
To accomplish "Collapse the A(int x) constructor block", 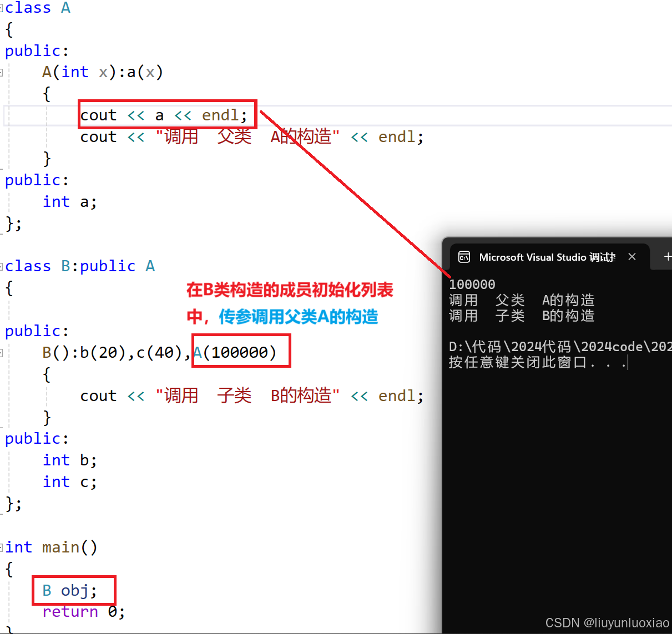I will [2, 72].
